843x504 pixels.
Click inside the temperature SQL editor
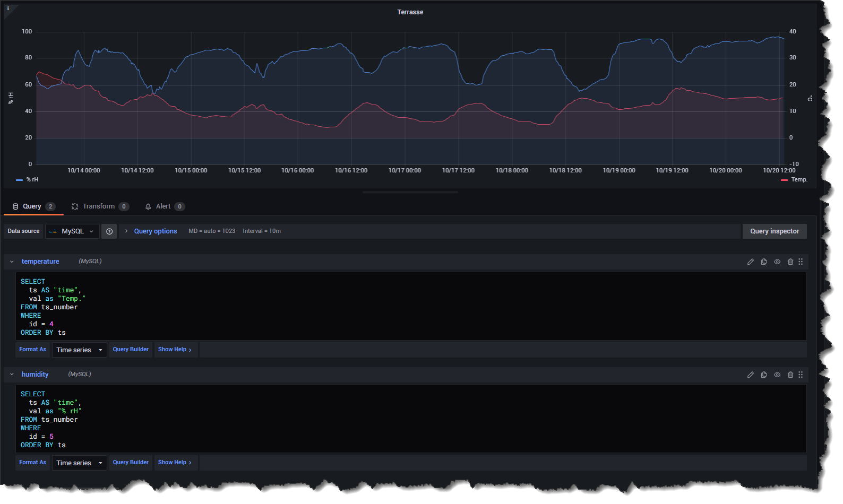tap(411, 307)
